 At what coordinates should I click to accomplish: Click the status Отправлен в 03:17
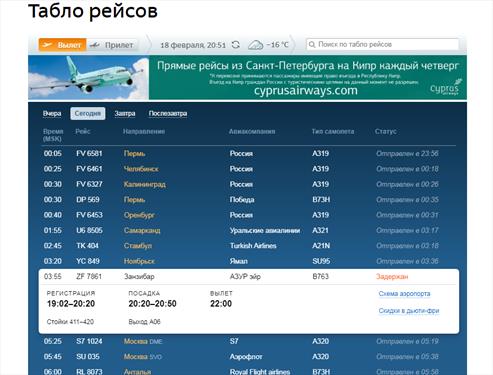(x=407, y=230)
